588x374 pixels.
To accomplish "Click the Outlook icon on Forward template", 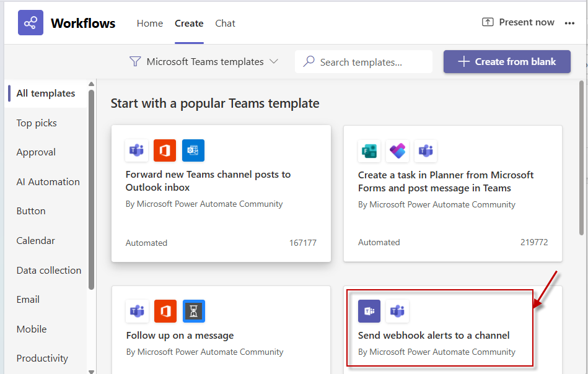I will (193, 150).
